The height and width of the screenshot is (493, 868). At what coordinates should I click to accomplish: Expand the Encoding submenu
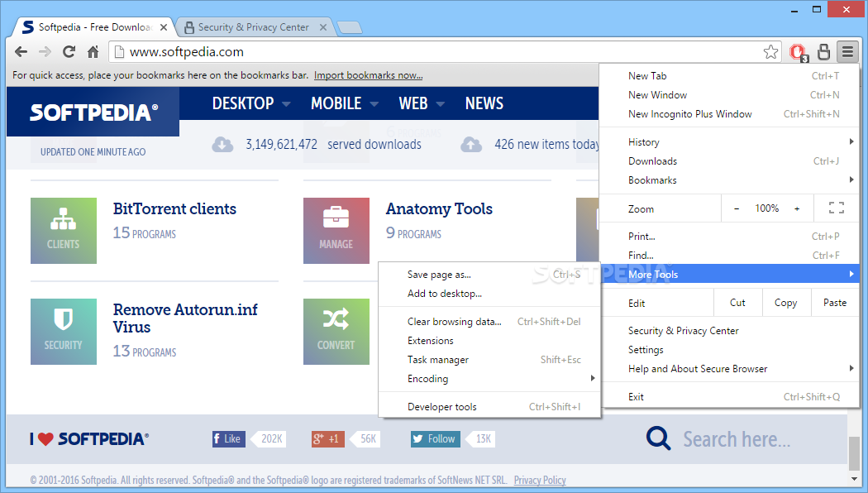489,379
